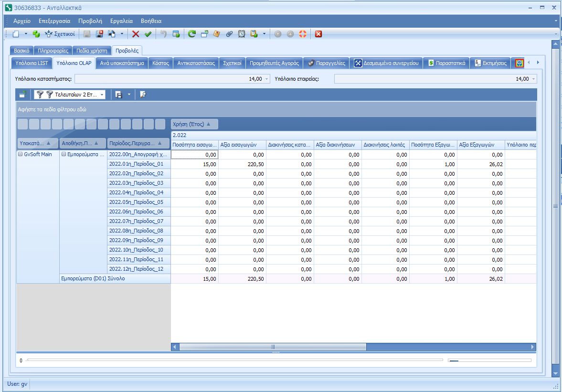The height and width of the screenshot is (392, 562).
Task: Select the Υπόλοιπα LIST tab
Action: click(x=32, y=63)
